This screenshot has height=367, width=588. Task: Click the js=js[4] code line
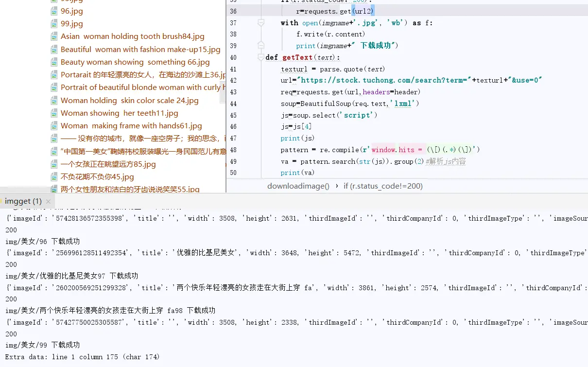296,126
